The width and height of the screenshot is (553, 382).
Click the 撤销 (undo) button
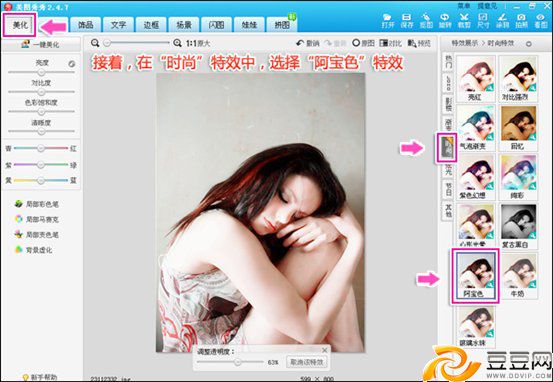pos(308,43)
